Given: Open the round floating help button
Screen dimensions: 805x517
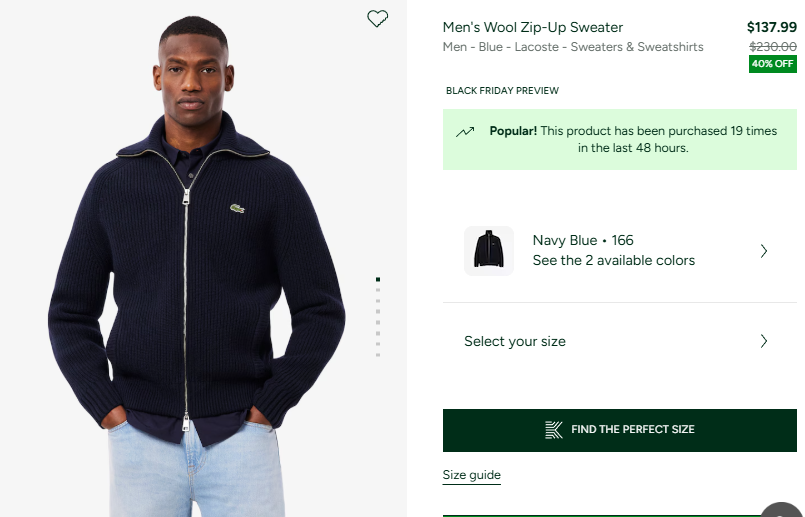Looking at the screenshot, I should [x=782, y=510].
